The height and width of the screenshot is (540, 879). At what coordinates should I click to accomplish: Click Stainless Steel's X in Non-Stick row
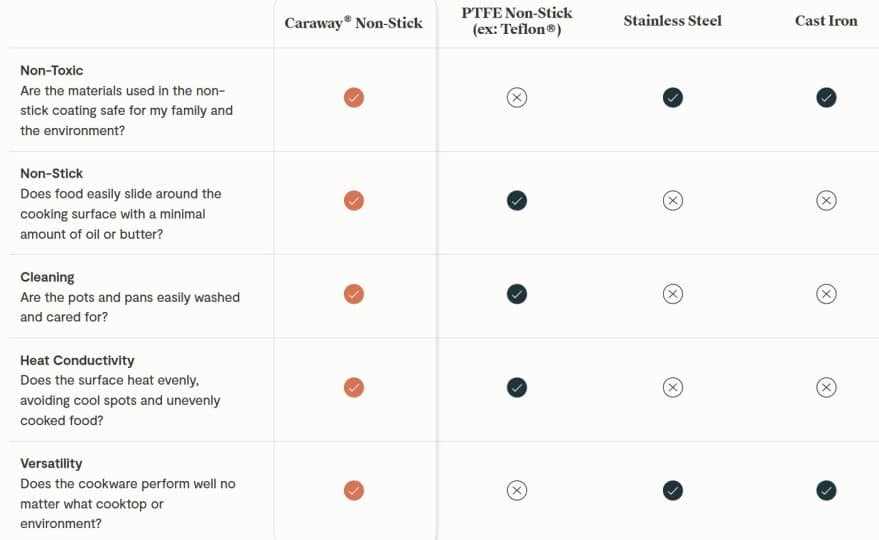pyautogui.click(x=673, y=200)
